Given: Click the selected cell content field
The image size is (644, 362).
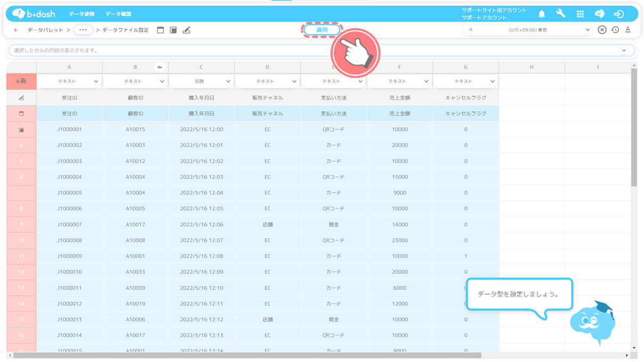Looking at the screenshot, I should [321, 51].
